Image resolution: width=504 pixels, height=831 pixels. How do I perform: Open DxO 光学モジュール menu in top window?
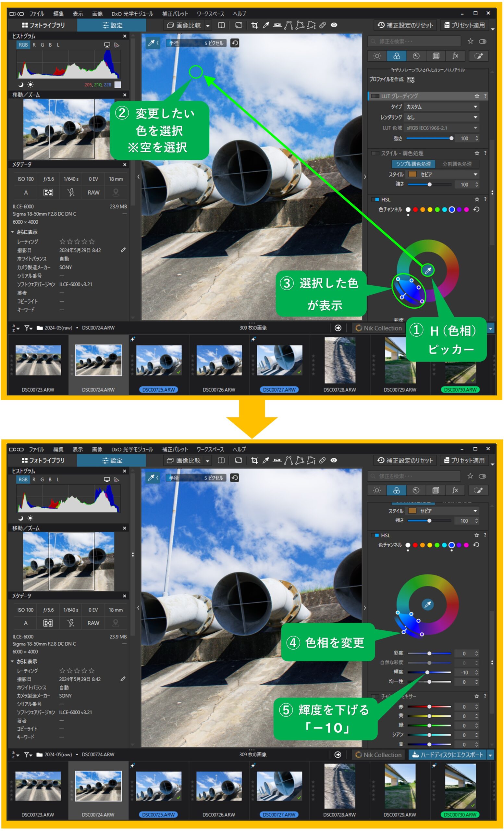click(x=132, y=14)
